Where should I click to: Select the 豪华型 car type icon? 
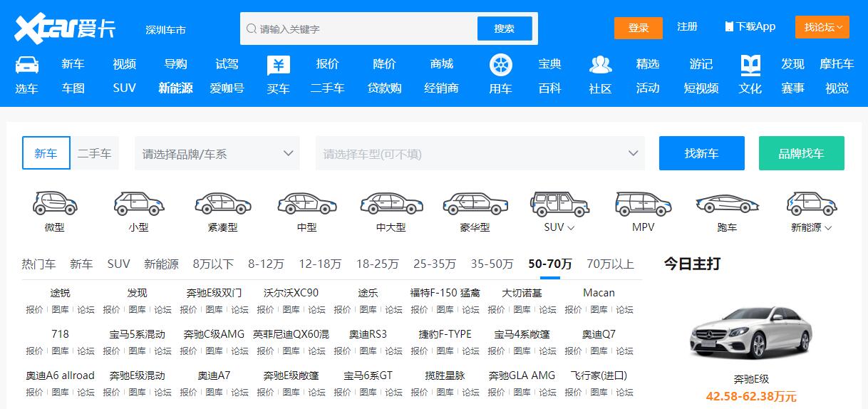point(475,204)
